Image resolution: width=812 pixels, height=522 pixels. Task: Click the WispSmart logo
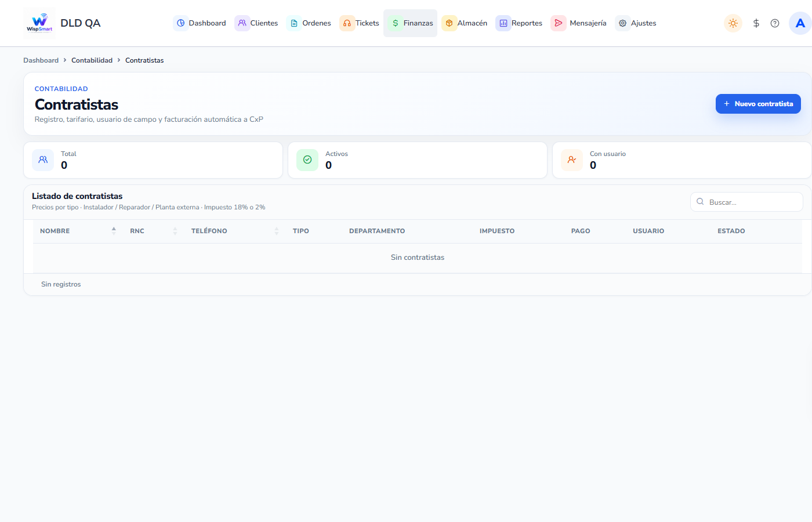tap(39, 23)
